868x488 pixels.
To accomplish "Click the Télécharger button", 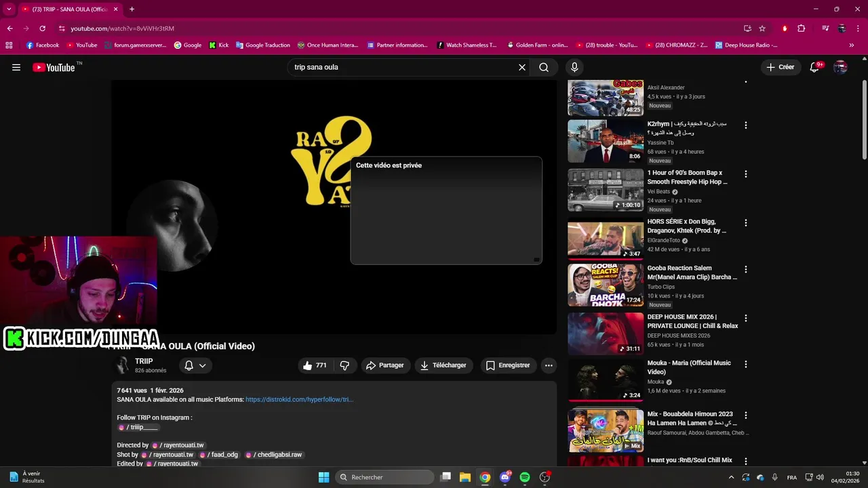I will tap(443, 365).
